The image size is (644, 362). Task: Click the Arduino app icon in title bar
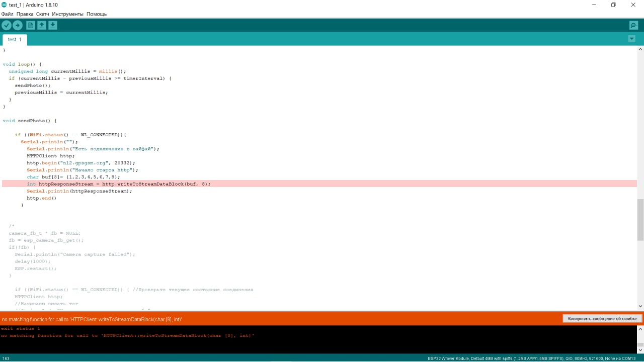(x=4, y=5)
